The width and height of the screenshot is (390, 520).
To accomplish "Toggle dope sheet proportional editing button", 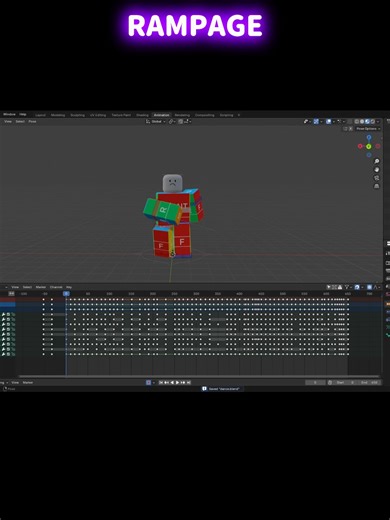I will [x=369, y=287].
